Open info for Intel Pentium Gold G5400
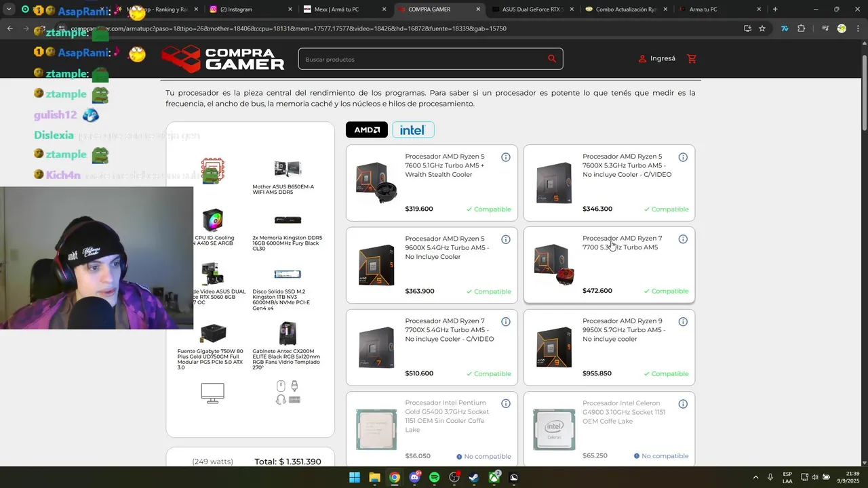Image resolution: width=868 pixels, height=488 pixels. coord(506,404)
